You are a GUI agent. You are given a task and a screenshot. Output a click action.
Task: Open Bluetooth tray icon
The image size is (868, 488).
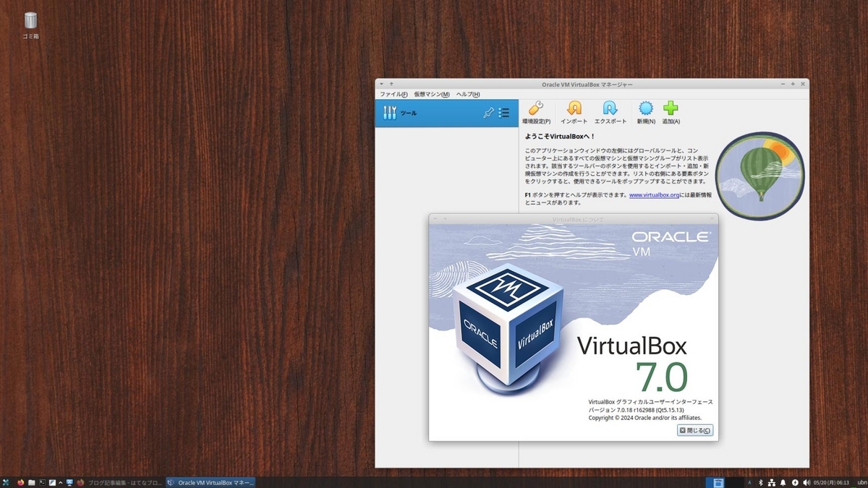(x=761, y=482)
